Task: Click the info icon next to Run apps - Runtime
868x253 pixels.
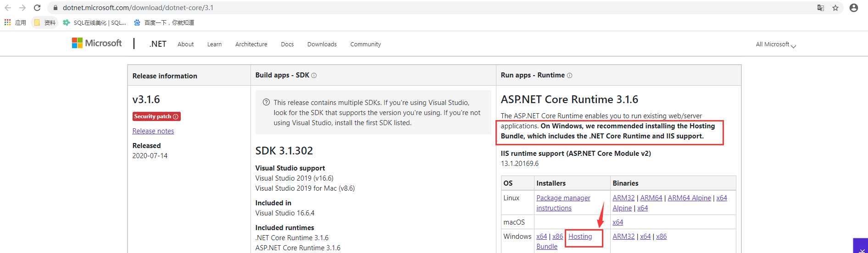Action: [569, 75]
